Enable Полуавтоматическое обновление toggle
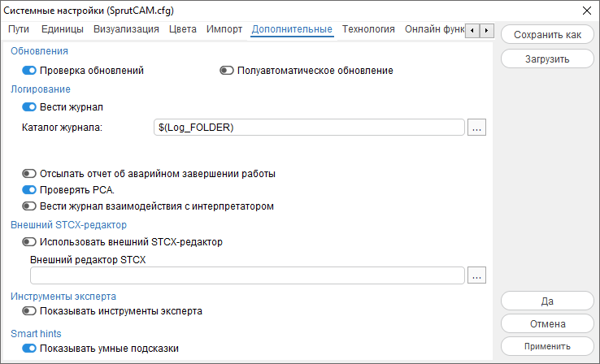The image size is (600, 364). 227,71
